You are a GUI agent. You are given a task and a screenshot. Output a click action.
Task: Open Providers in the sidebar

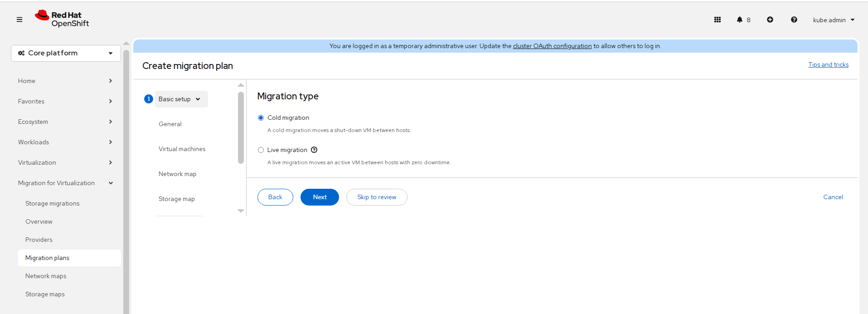click(x=39, y=240)
